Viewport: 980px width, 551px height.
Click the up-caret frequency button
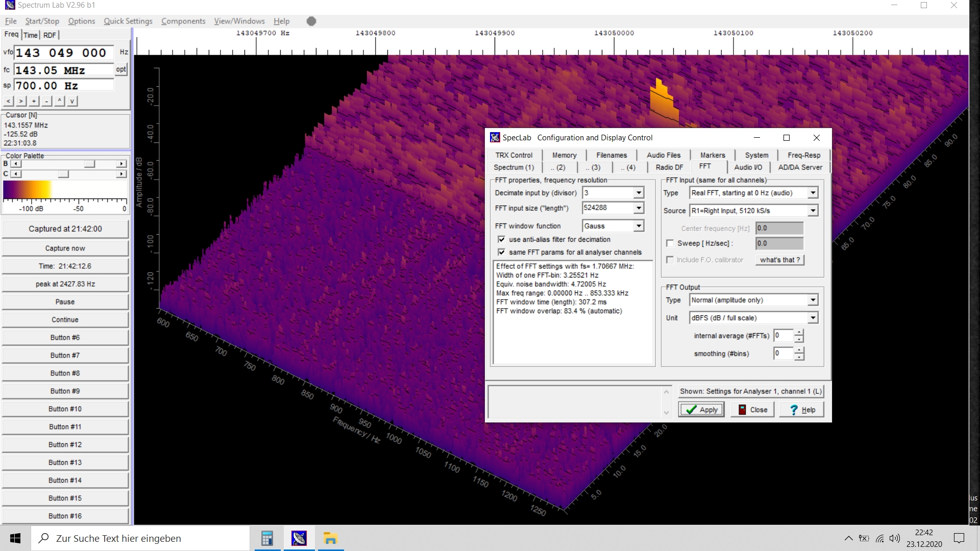pos(59,101)
